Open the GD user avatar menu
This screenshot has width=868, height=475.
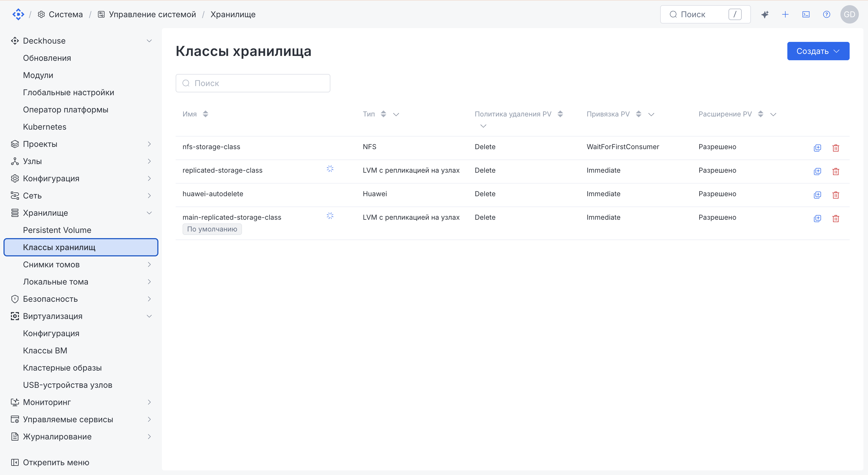[x=849, y=14]
